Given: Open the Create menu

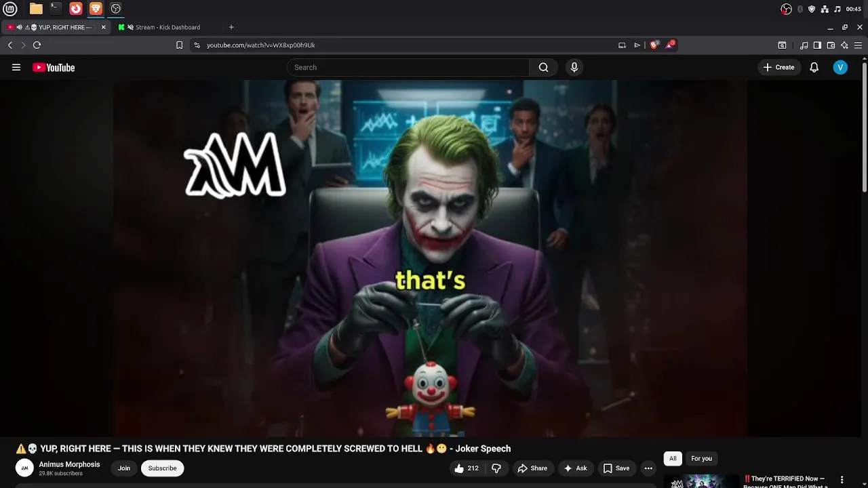Looking at the screenshot, I should pos(778,67).
